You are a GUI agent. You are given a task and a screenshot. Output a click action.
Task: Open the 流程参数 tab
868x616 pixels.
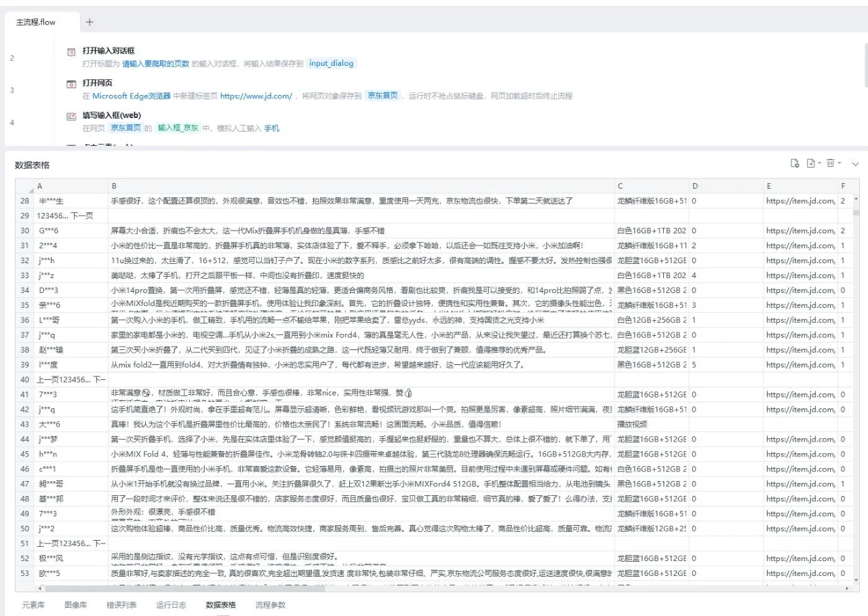click(x=271, y=604)
